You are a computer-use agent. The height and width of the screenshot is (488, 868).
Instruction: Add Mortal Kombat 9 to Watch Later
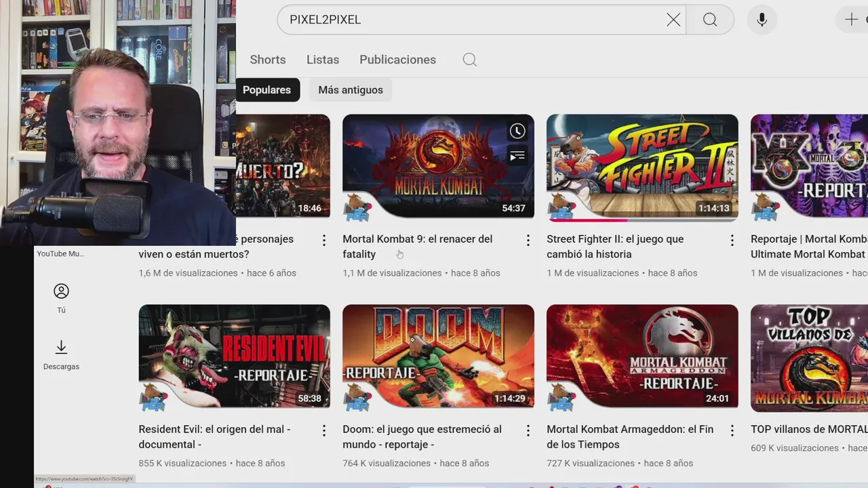click(517, 131)
